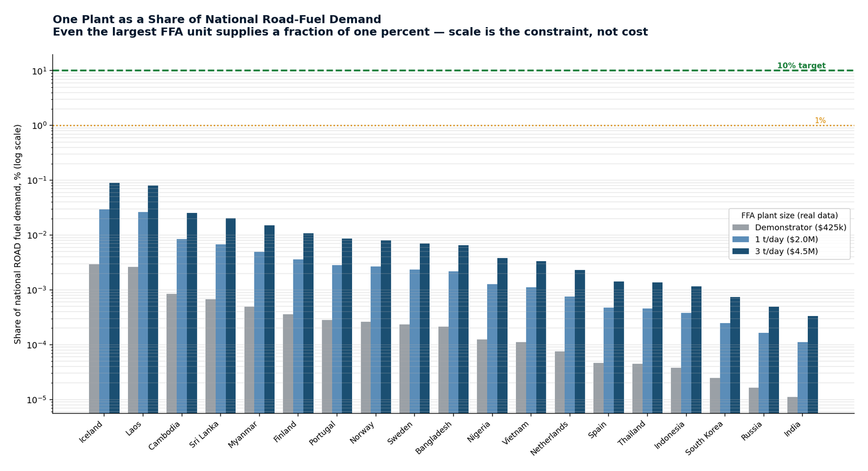Click the Norway axis label
This screenshot has width=868, height=471.
362,433
